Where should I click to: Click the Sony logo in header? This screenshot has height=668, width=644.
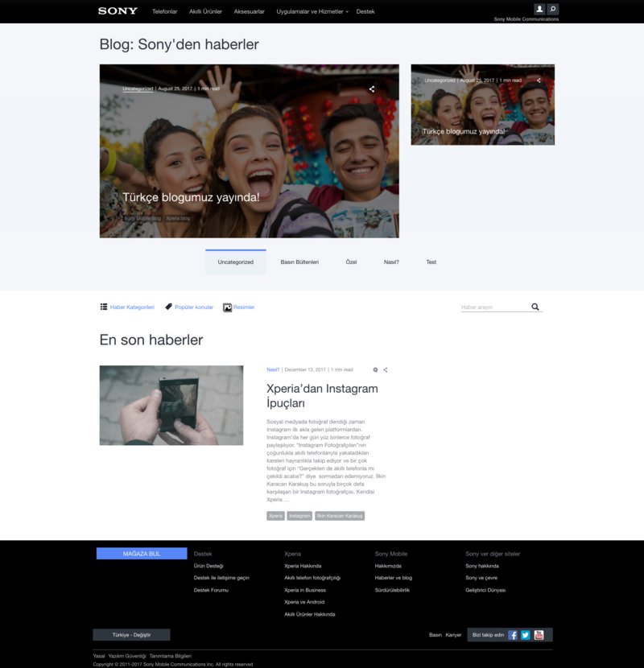click(x=118, y=11)
